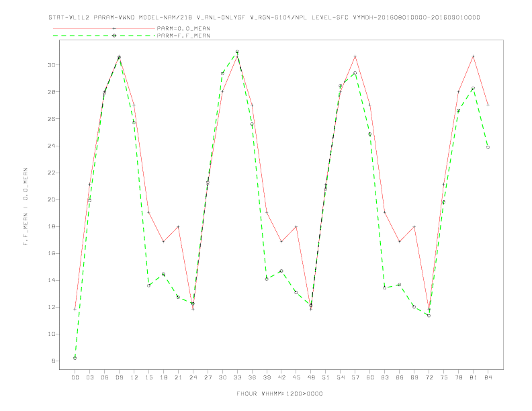Click the green circle data point at hour 00
Viewport: 532px width, 411px height.
click(x=75, y=358)
